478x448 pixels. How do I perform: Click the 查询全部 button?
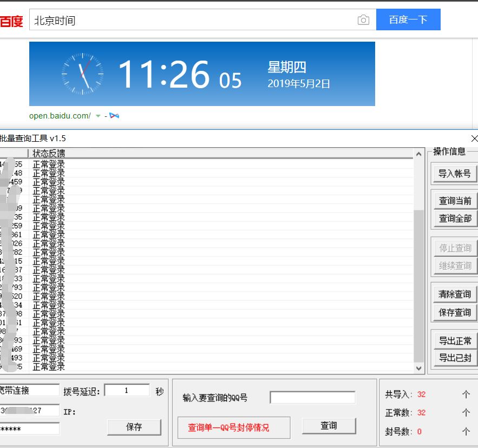click(x=455, y=219)
